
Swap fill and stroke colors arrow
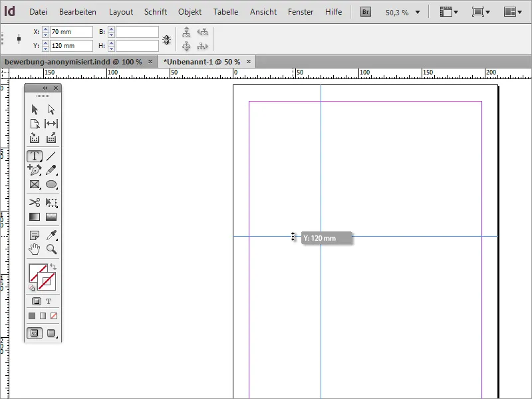pos(53,267)
